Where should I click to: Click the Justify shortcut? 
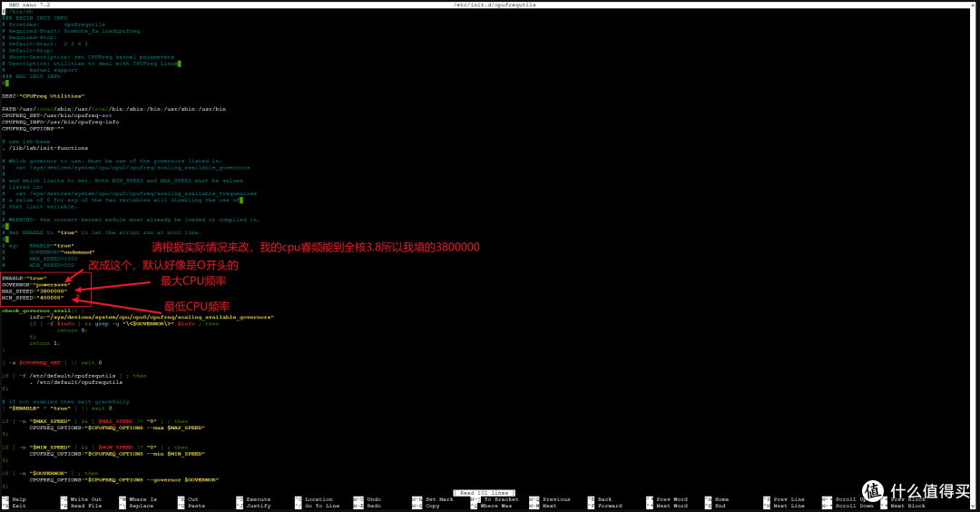(x=259, y=506)
